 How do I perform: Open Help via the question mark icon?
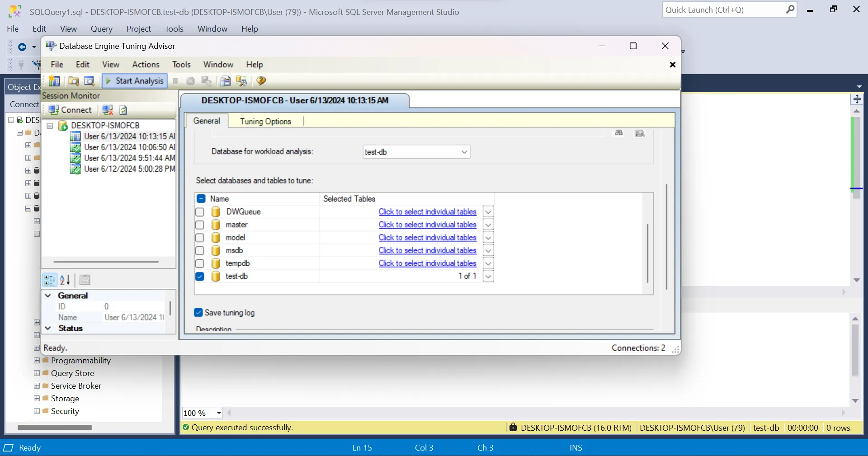261,81
